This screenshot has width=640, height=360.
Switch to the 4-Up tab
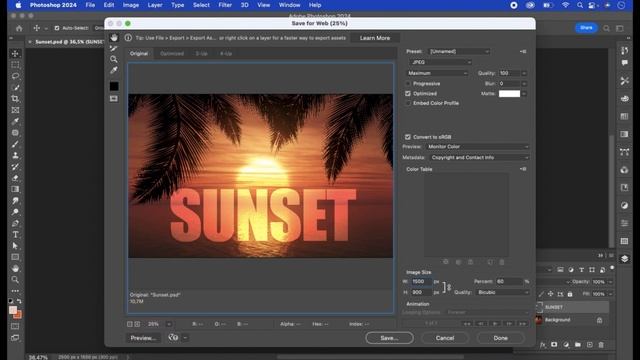226,53
